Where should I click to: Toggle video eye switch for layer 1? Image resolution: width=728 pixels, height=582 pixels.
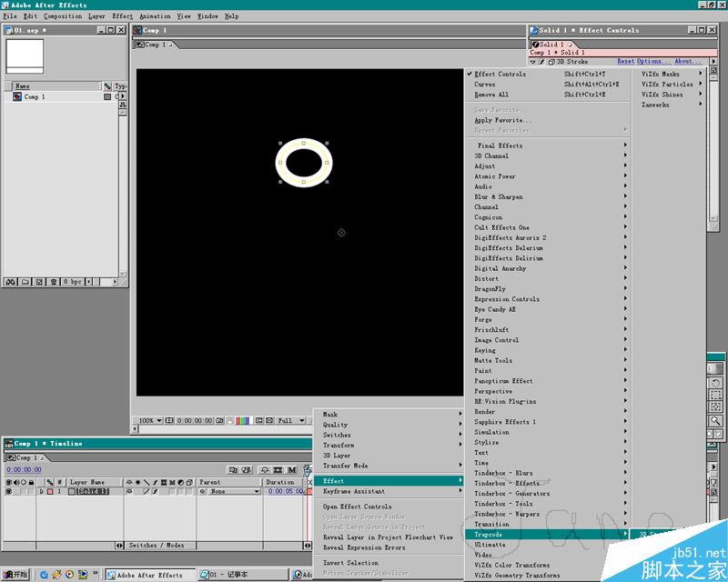(8, 492)
